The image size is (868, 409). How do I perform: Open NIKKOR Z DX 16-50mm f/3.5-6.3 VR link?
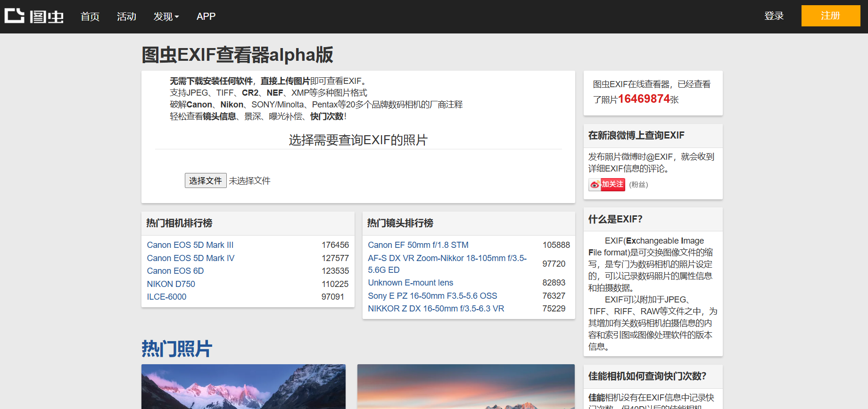point(436,309)
